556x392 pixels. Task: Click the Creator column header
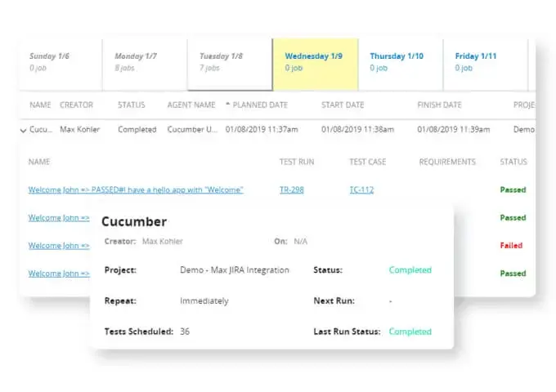point(76,105)
